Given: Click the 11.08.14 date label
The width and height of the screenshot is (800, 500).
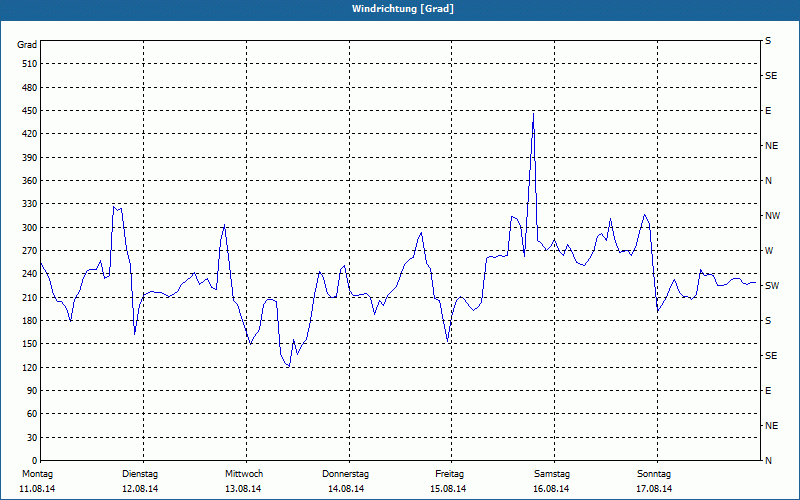Looking at the screenshot, I should pos(37,489).
